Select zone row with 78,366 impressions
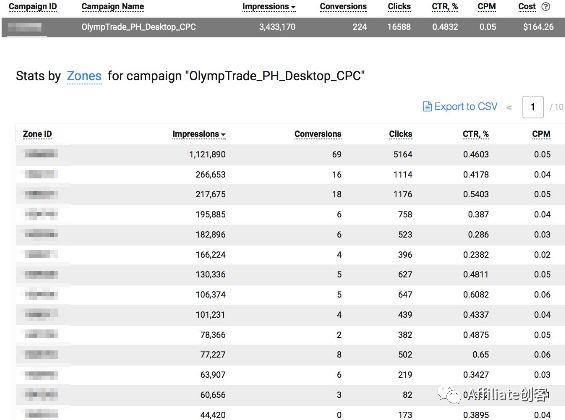The height and width of the screenshot is (420, 565). coord(290,335)
